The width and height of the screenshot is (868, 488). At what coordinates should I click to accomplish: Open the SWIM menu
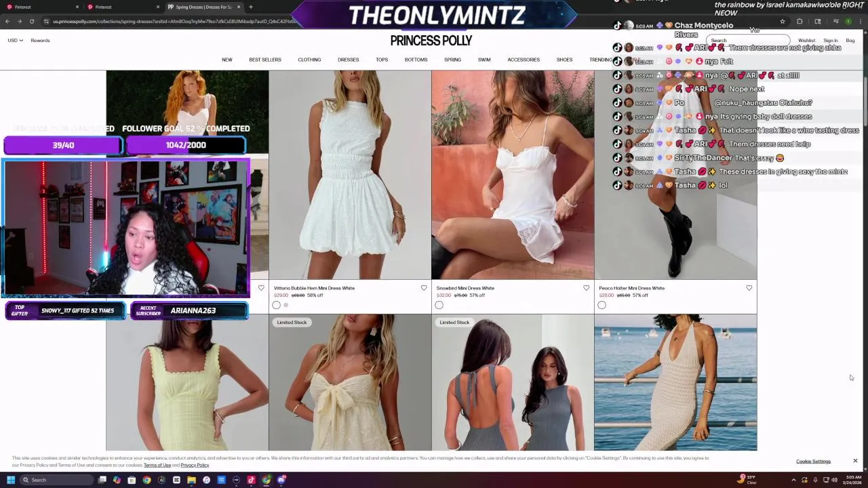point(484,60)
